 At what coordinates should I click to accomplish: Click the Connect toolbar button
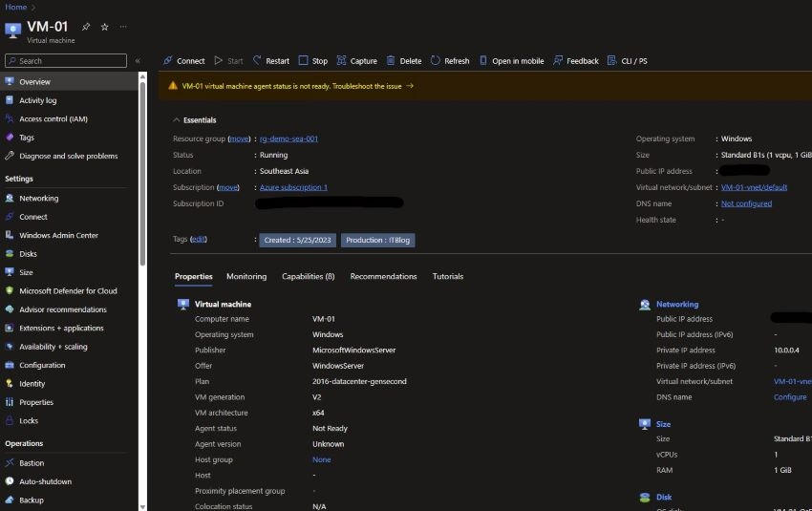click(183, 60)
